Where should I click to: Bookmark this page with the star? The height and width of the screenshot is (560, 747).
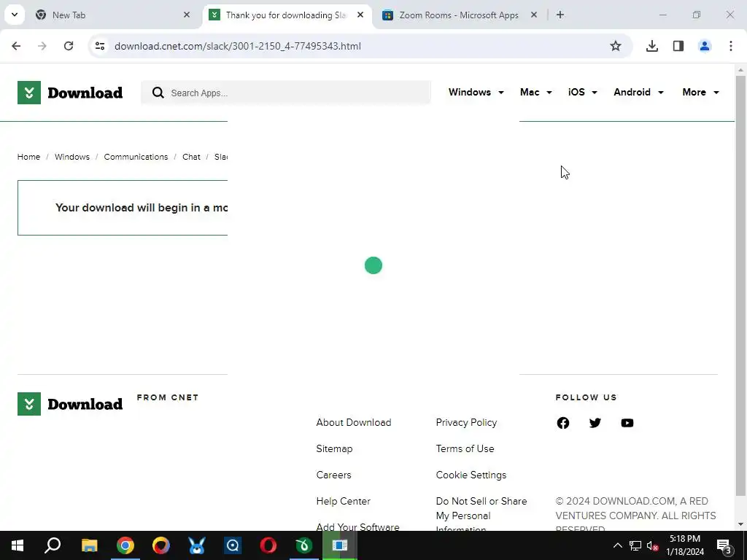(x=616, y=46)
